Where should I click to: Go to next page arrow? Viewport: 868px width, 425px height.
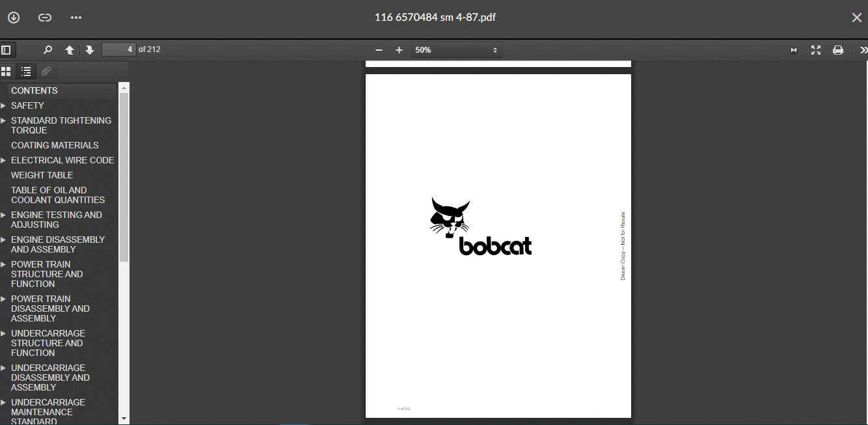tap(90, 50)
